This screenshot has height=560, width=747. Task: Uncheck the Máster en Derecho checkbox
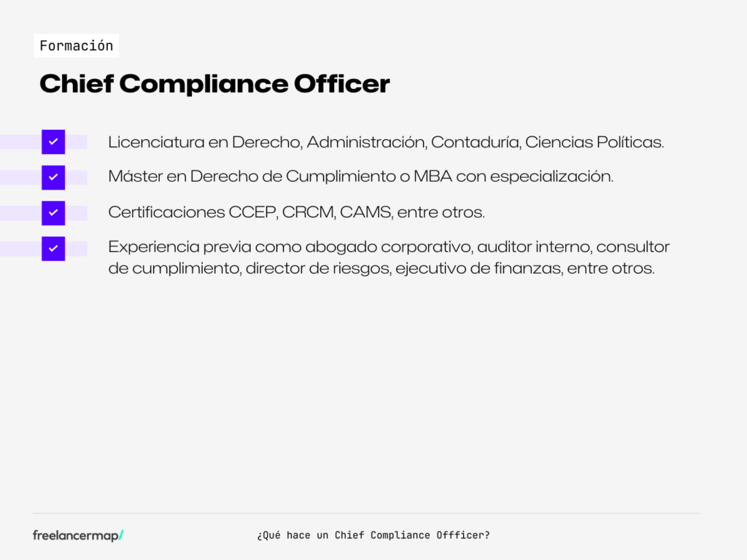(53, 177)
